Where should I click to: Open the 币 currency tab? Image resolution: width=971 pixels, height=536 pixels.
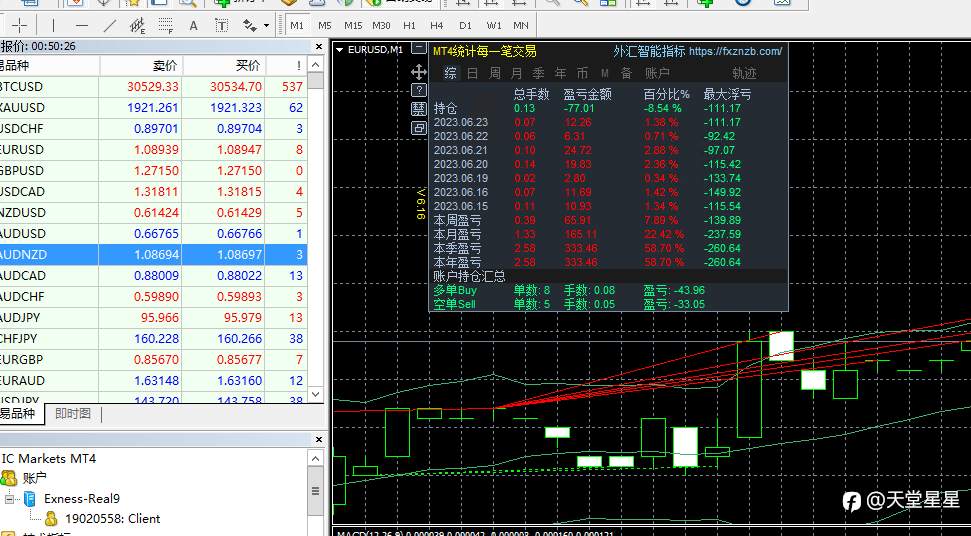582,73
